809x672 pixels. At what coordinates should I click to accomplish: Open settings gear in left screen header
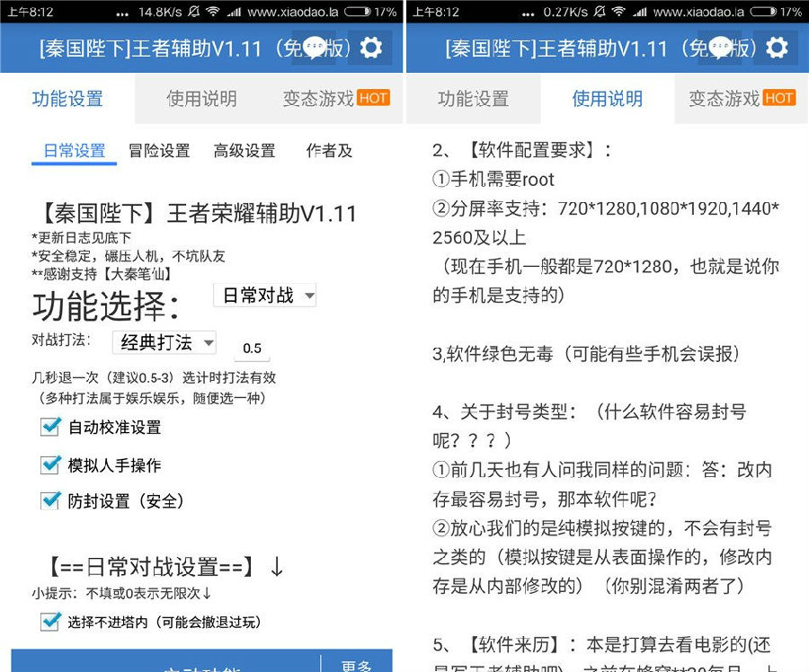click(370, 48)
